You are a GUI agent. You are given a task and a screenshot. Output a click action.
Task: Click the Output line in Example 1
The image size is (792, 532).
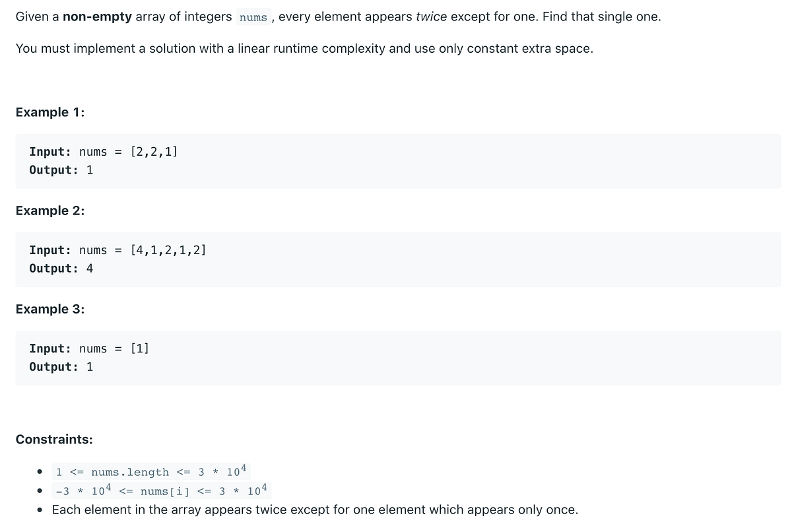pyautogui.click(x=61, y=170)
